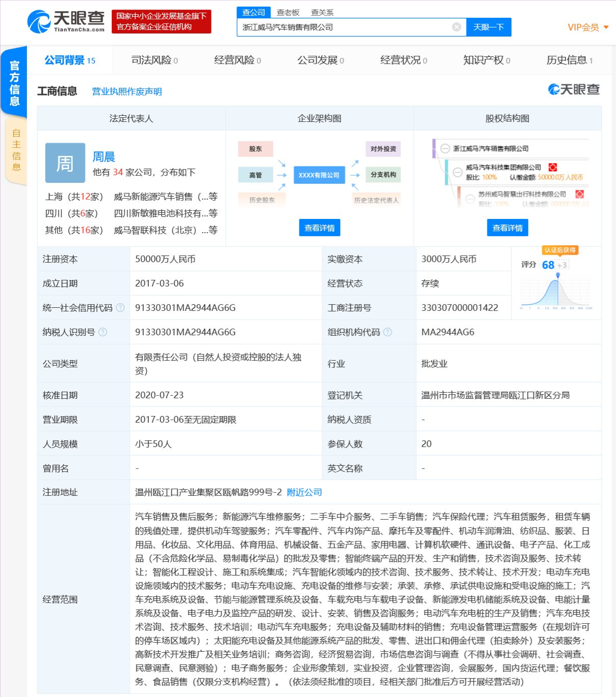Click the XXXX有限公司 center box
The width and height of the screenshot is (616, 697).
point(319,175)
